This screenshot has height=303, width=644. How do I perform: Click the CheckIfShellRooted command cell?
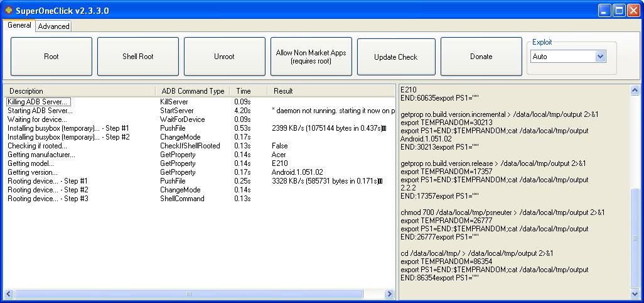pyautogui.click(x=190, y=146)
